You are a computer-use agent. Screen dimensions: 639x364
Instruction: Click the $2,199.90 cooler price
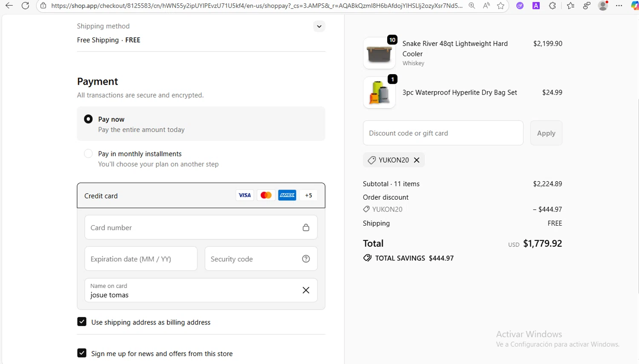pyautogui.click(x=548, y=43)
